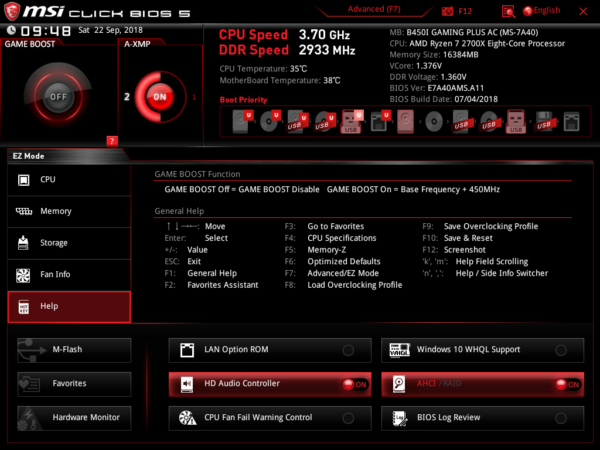The height and width of the screenshot is (450, 600).
Task: Click the F12 screenshot label
Action: (465, 11)
